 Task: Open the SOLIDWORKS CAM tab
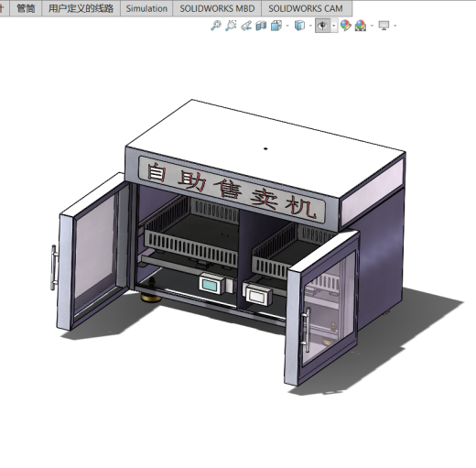click(x=306, y=8)
